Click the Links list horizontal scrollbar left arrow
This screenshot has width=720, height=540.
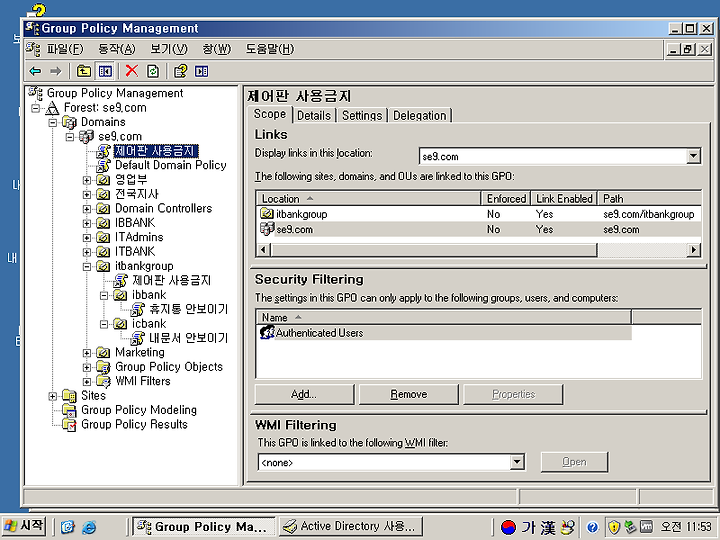pos(263,250)
